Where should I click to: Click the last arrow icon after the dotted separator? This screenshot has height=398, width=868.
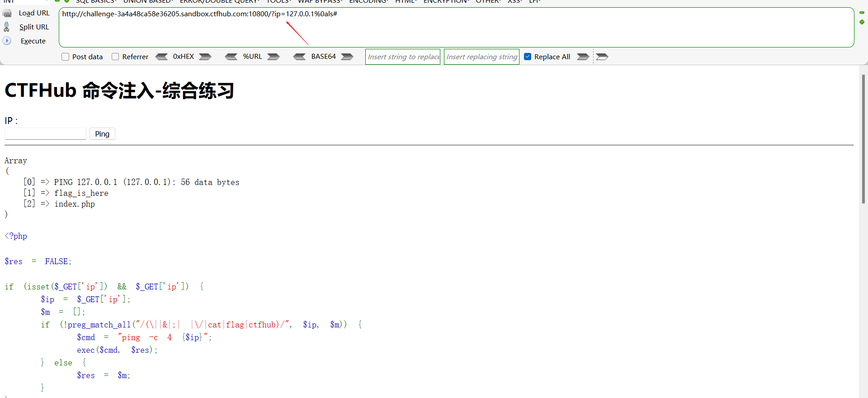[x=602, y=57]
